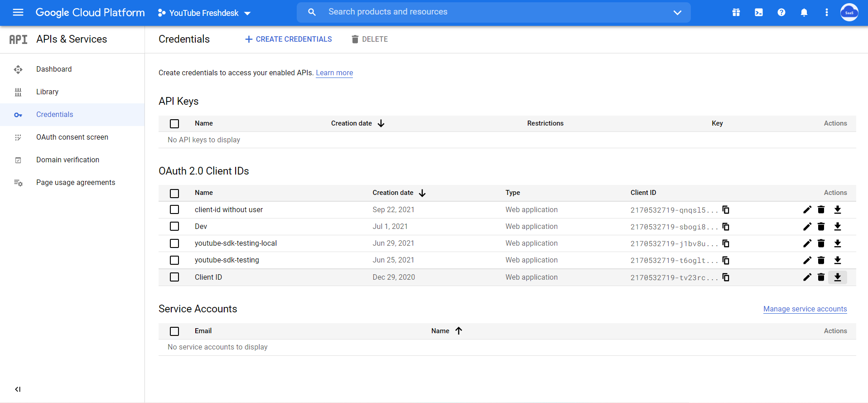
Task: Open Page usage agreements
Action: [x=72, y=182]
